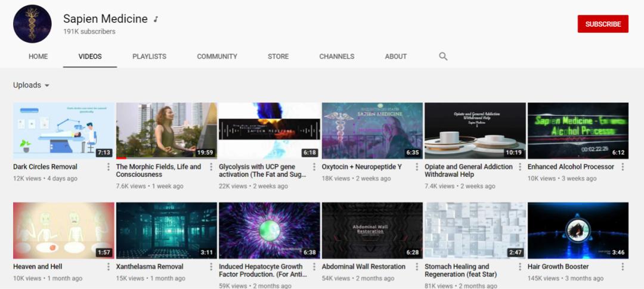Play the Abdominal Wall Restoration thumbnail

click(372, 230)
